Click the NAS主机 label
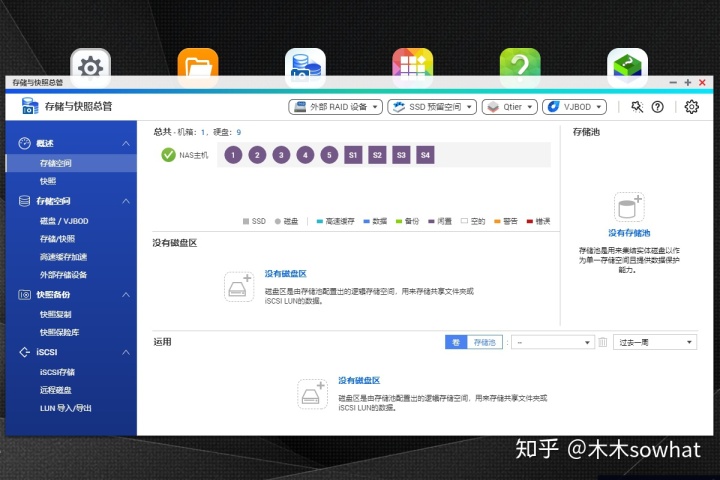720x480 pixels. (x=193, y=155)
